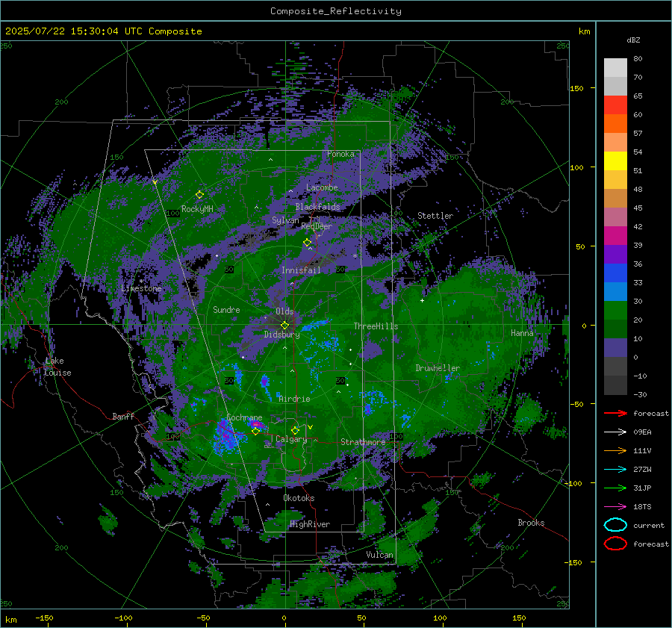Click the magenta 39-42 dBZ swatch
Image resolution: width=672 pixels, height=628 pixels.
point(615,236)
